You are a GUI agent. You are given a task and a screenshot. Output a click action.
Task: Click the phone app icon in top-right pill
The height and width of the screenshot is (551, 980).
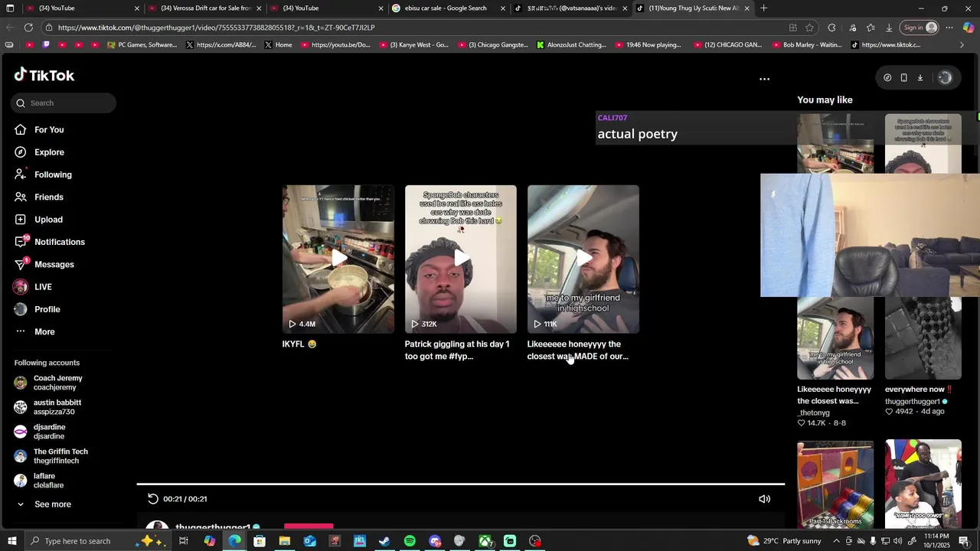click(903, 77)
